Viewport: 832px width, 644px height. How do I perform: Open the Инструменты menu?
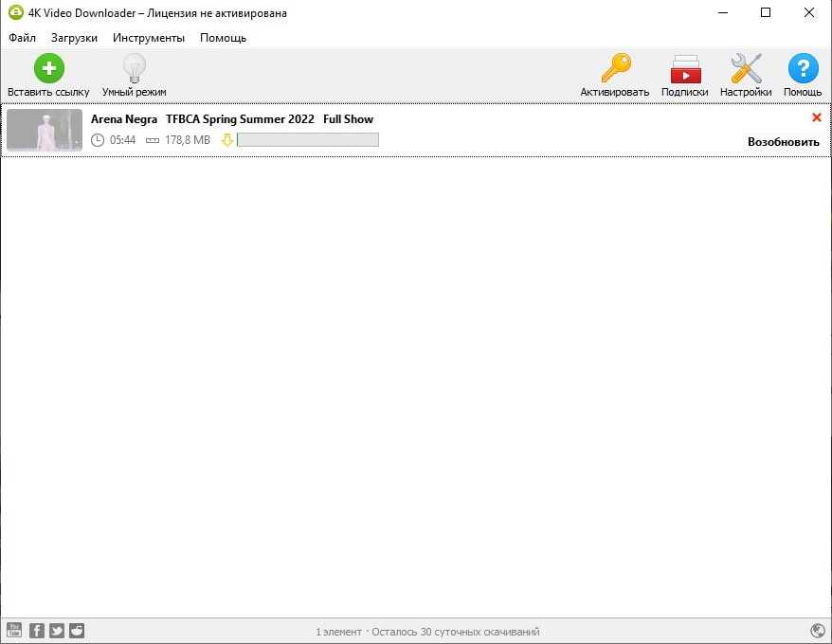149,38
